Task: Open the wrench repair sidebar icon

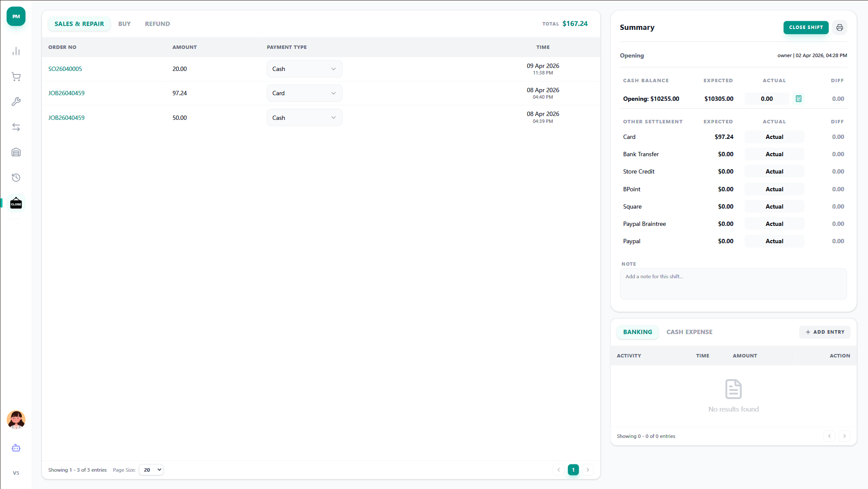Action: pyautogui.click(x=16, y=102)
